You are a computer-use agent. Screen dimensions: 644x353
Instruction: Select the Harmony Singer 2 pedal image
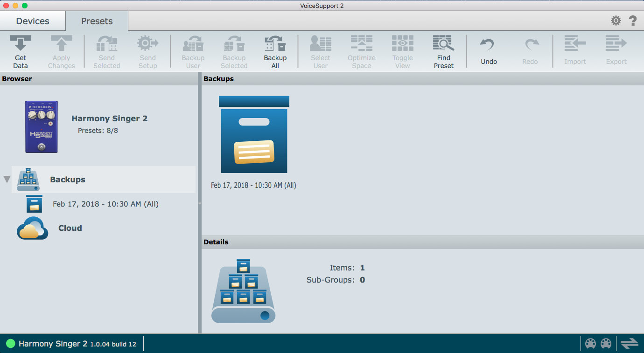point(42,127)
